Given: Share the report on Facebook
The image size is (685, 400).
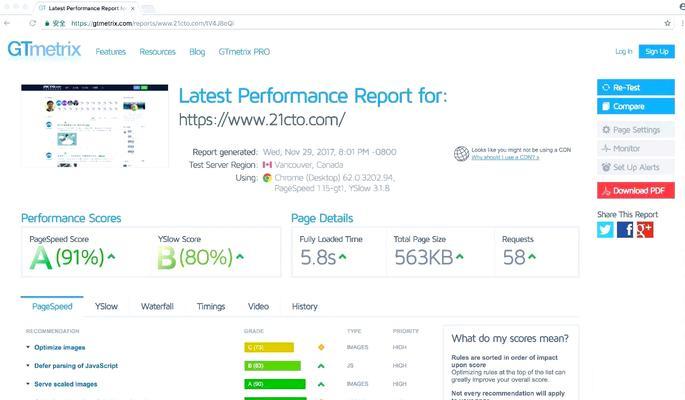Looking at the screenshot, I should pyautogui.click(x=625, y=230).
